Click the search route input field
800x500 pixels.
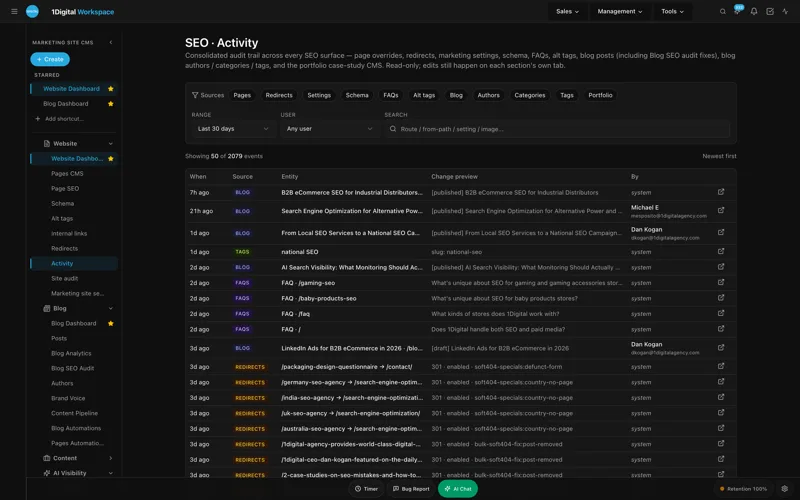coord(557,129)
